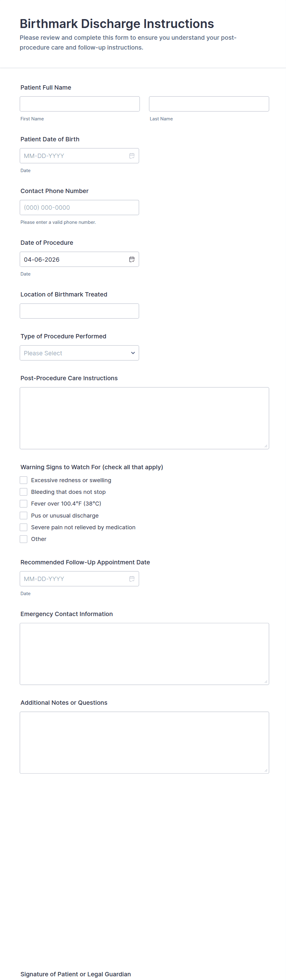Open calendar picker for Date of Procedure
This screenshot has width=286, height=980.
point(132,260)
